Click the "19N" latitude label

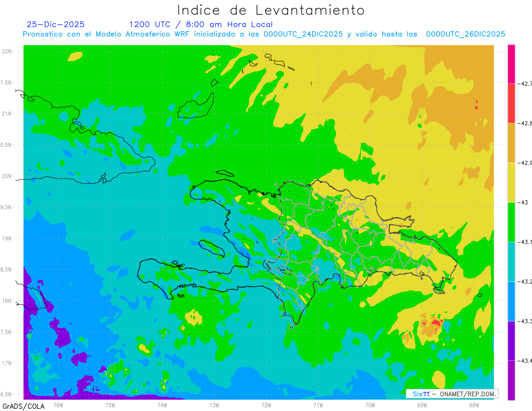point(8,239)
